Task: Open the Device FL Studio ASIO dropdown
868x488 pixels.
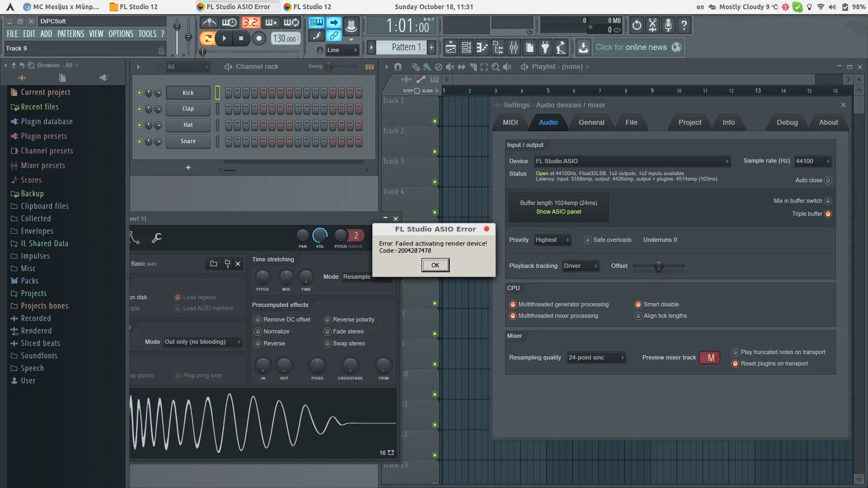Action: pos(632,161)
